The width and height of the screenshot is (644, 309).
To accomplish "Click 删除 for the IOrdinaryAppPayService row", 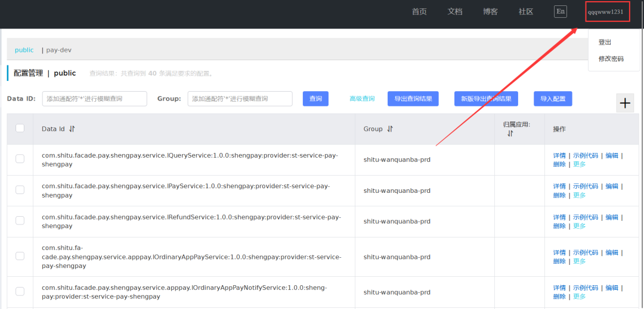I will click(x=559, y=261).
